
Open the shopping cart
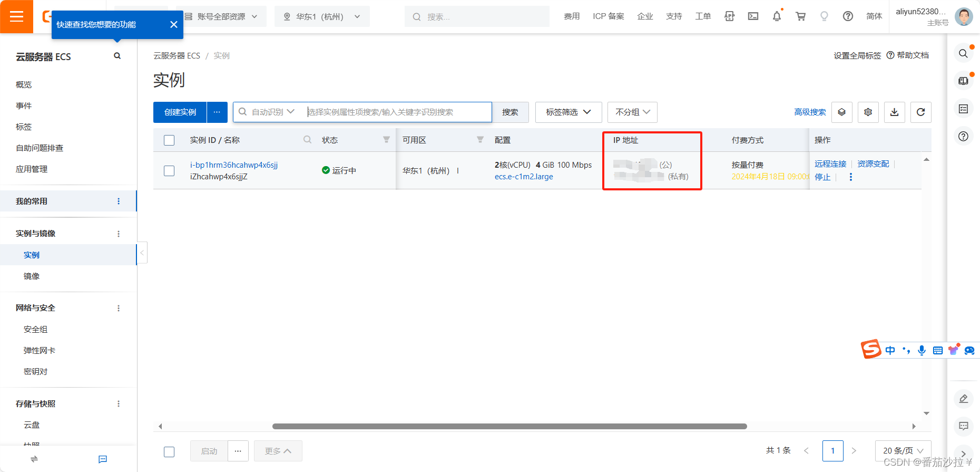801,16
